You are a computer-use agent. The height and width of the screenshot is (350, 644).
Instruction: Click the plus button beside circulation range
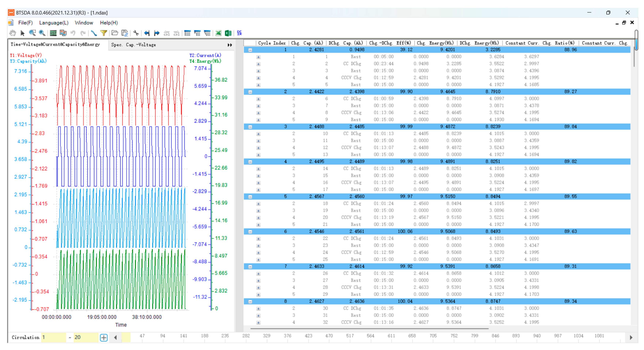click(104, 338)
